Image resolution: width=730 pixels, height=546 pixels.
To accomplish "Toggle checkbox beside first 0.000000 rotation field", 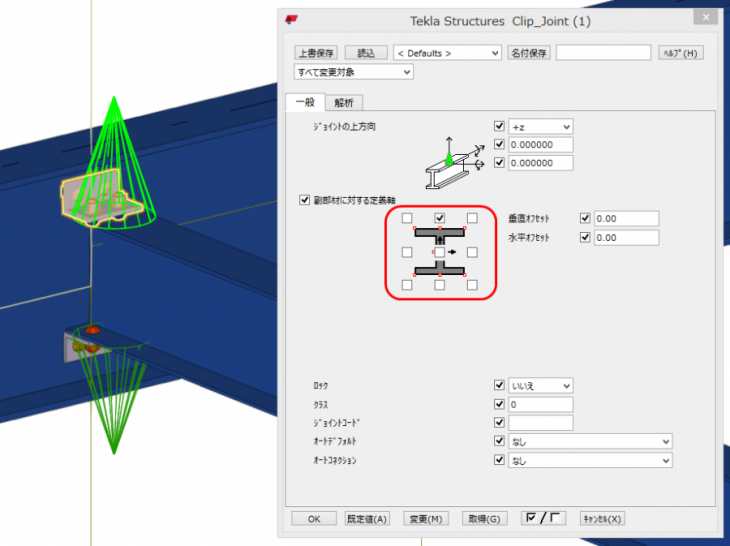I will pyautogui.click(x=499, y=144).
